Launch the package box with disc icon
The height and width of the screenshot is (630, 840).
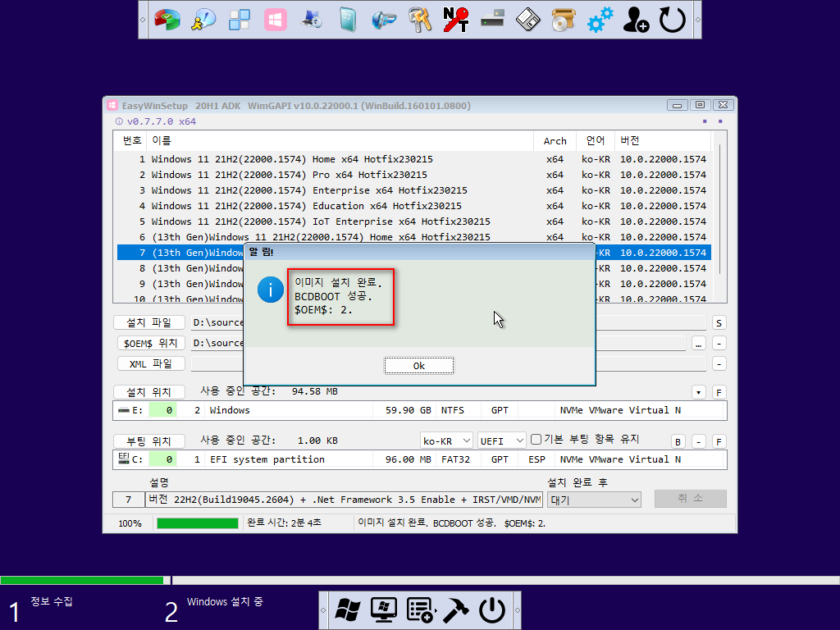tap(564, 20)
